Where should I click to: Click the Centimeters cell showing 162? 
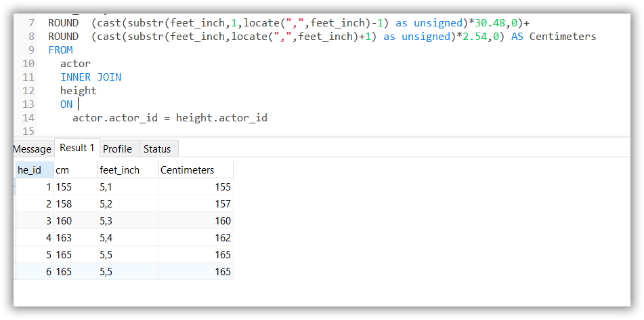[x=195, y=238]
